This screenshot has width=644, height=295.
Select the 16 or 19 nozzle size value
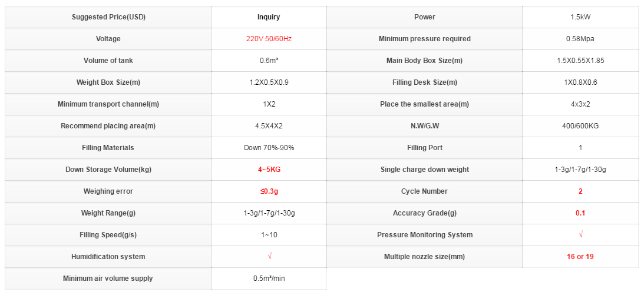tap(580, 257)
